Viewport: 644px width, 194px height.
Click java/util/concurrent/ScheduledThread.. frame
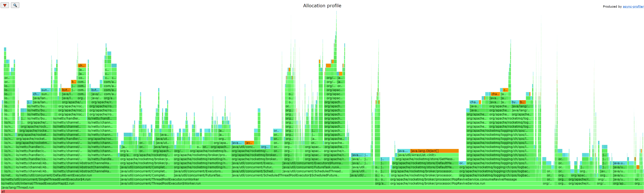(316, 171)
